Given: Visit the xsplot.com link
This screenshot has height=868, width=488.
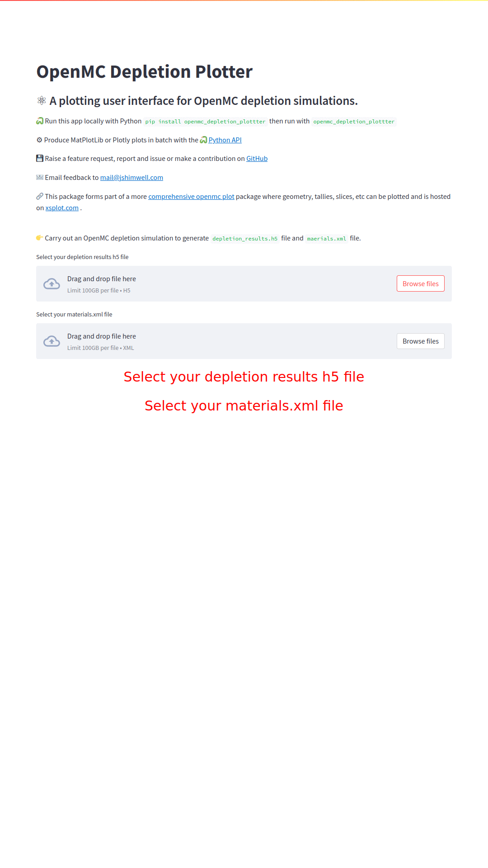Looking at the screenshot, I should [62, 208].
